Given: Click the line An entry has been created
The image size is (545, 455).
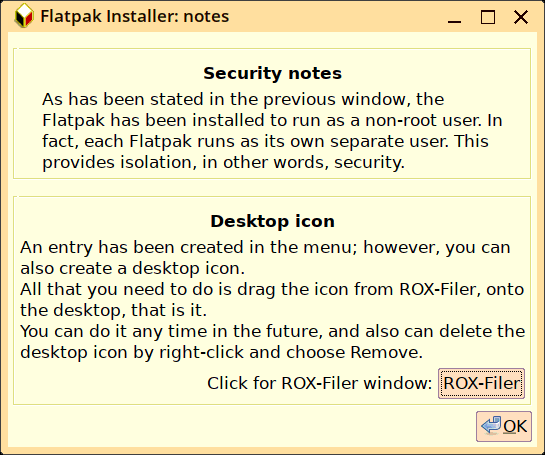Looking at the screenshot, I should [265, 247].
